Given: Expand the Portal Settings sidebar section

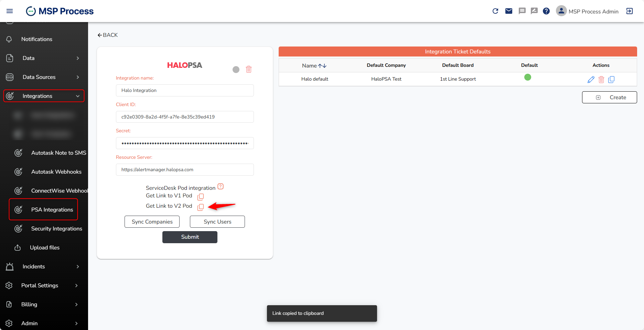Looking at the screenshot, I should pyautogui.click(x=44, y=286).
